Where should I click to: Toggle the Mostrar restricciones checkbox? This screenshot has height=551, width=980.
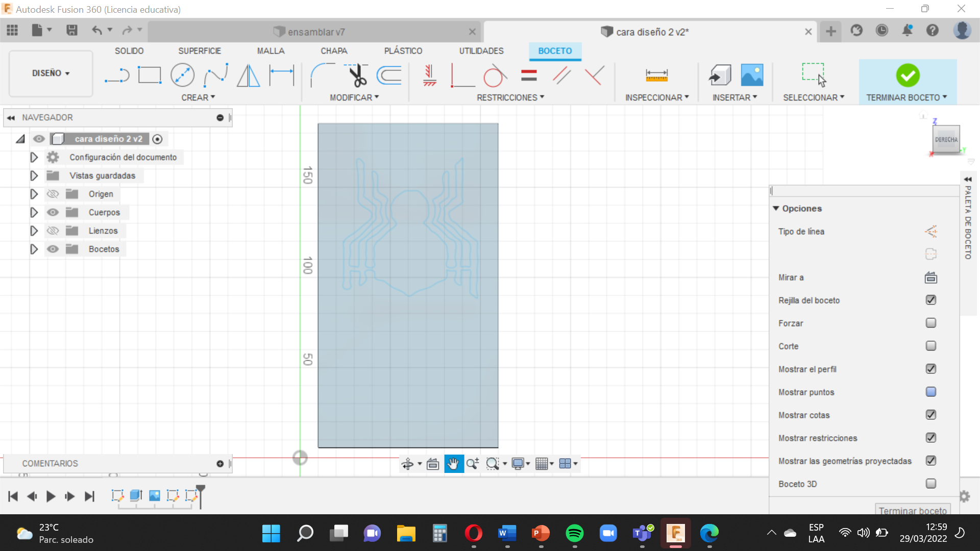(930, 438)
